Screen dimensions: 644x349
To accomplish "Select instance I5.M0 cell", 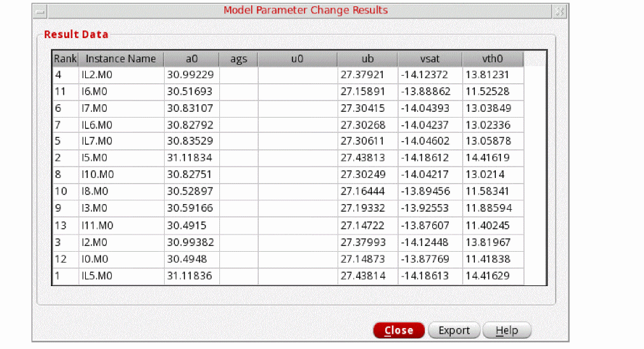I will click(x=121, y=158).
